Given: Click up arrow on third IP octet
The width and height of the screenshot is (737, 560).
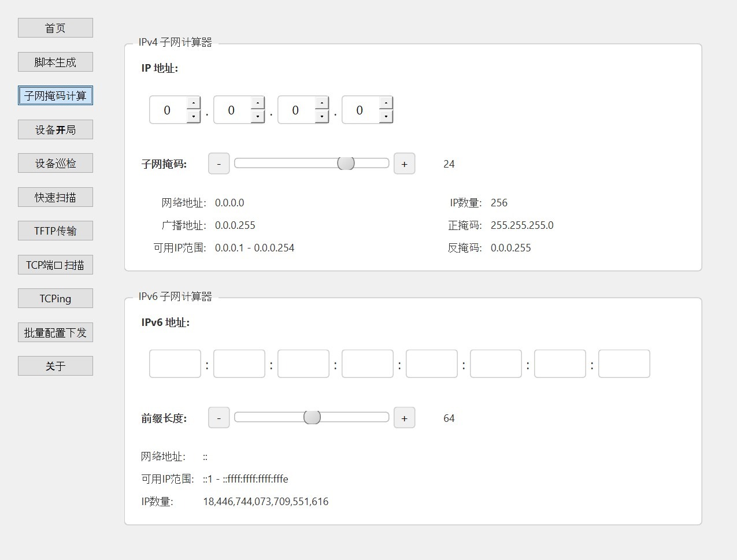Looking at the screenshot, I should pyautogui.click(x=322, y=103).
